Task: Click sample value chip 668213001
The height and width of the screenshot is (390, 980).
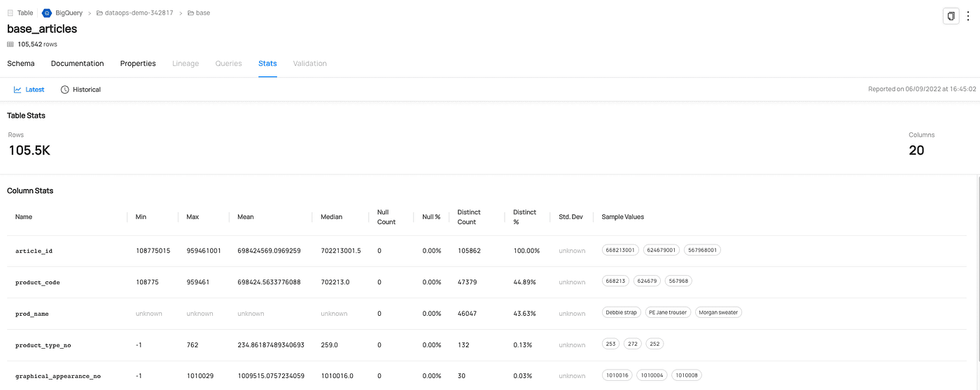Action: (x=620, y=250)
